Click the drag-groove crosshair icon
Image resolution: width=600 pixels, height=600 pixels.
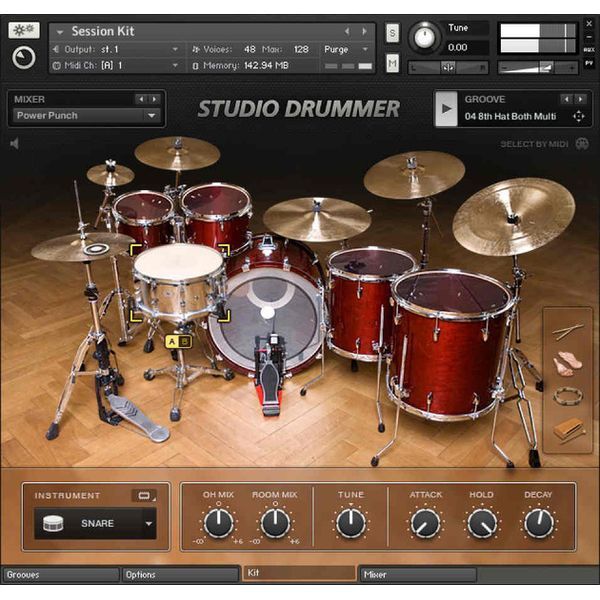(x=579, y=117)
